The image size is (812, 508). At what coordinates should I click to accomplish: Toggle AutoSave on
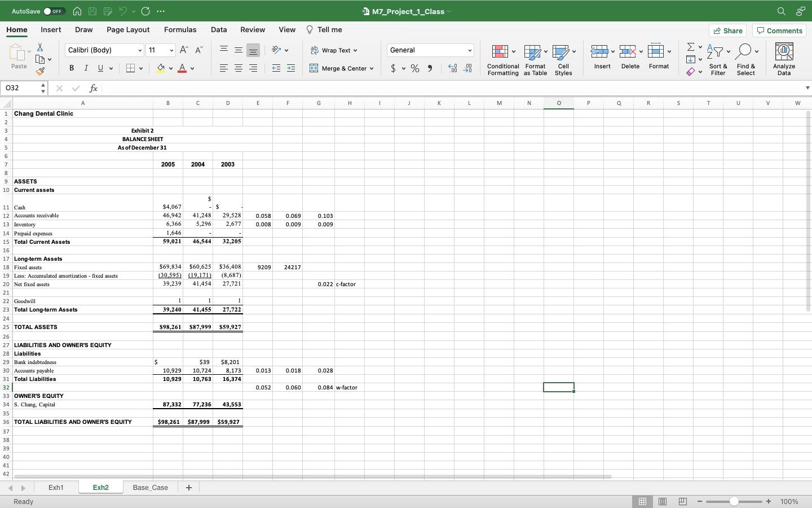tap(54, 11)
